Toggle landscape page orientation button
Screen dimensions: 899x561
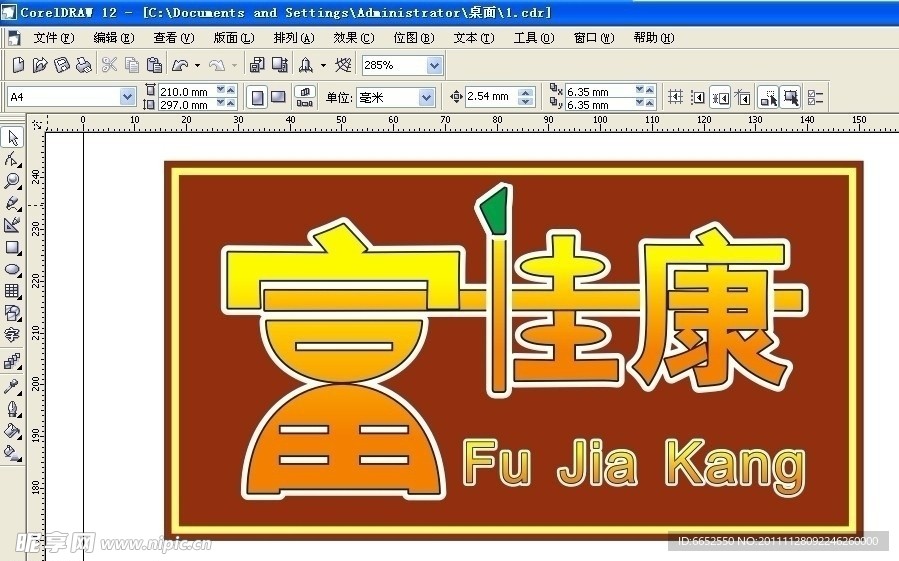(278, 97)
